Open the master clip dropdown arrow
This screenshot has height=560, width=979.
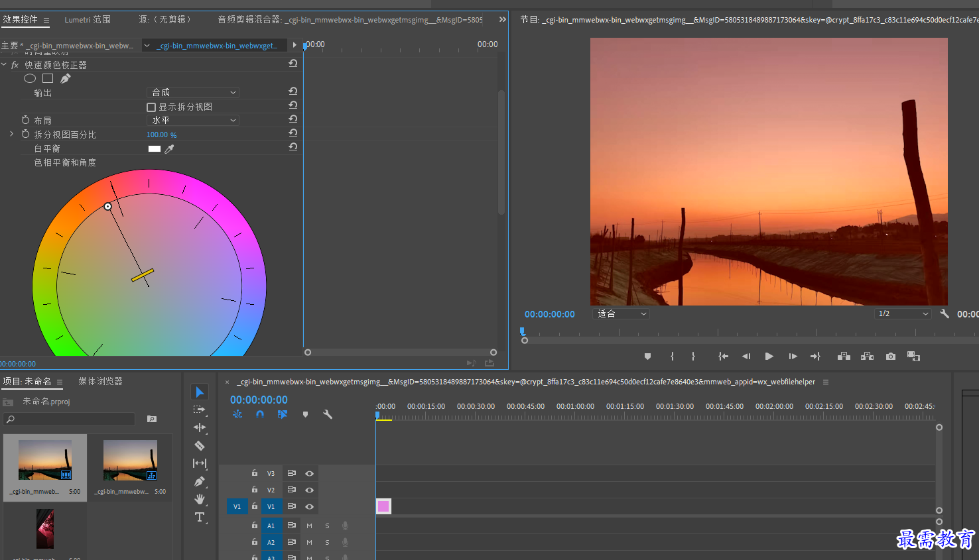coord(147,46)
